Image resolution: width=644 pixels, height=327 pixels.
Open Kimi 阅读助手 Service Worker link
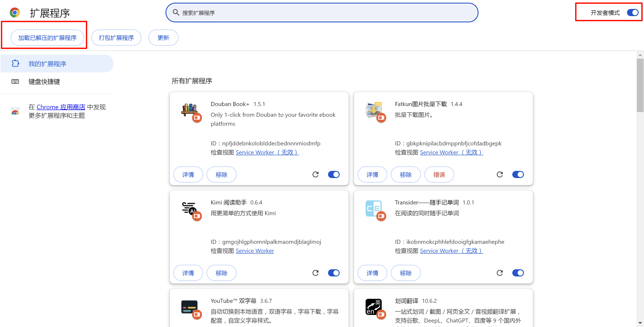[254, 251]
